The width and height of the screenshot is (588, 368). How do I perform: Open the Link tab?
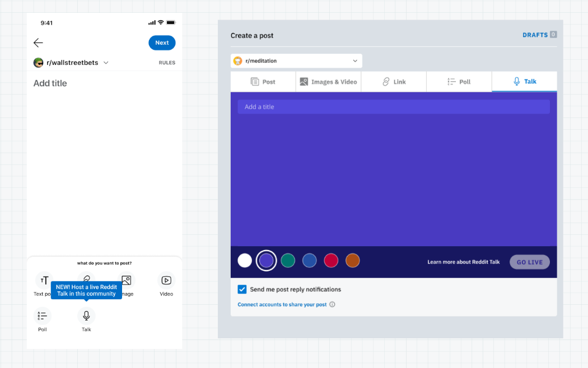pyautogui.click(x=394, y=82)
